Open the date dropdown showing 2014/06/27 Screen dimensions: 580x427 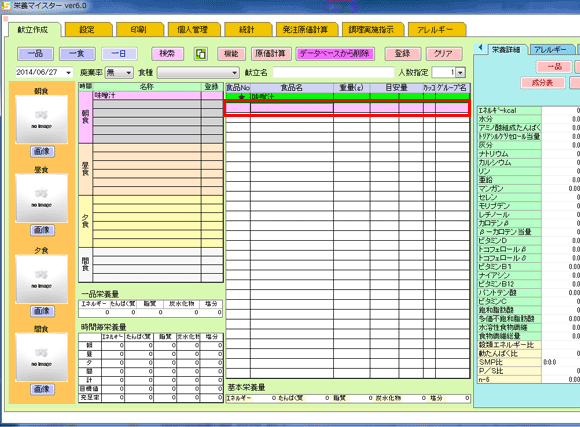click(68, 73)
